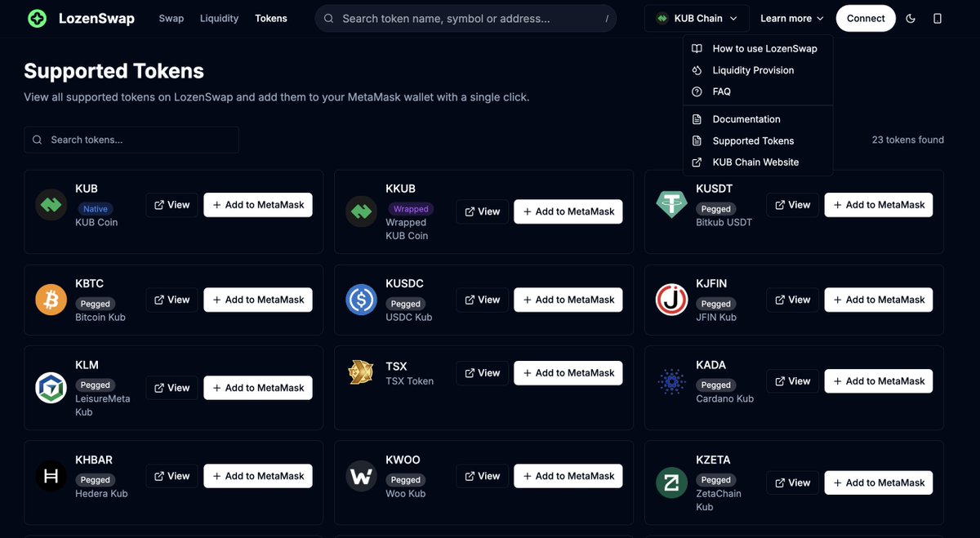Open the KUB Chain network dropdown

click(x=697, y=18)
